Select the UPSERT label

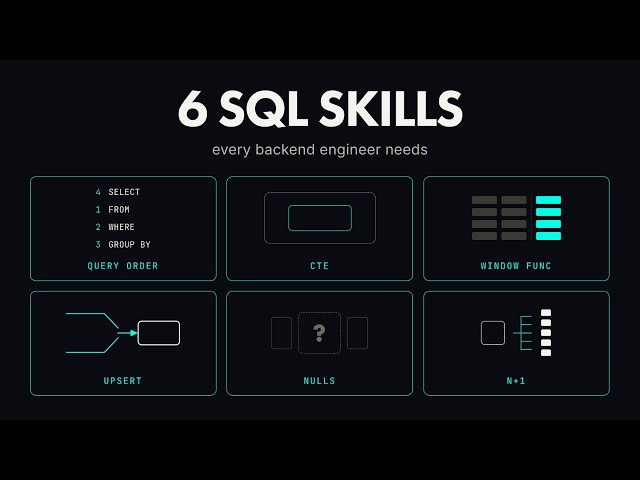click(123, 381)
